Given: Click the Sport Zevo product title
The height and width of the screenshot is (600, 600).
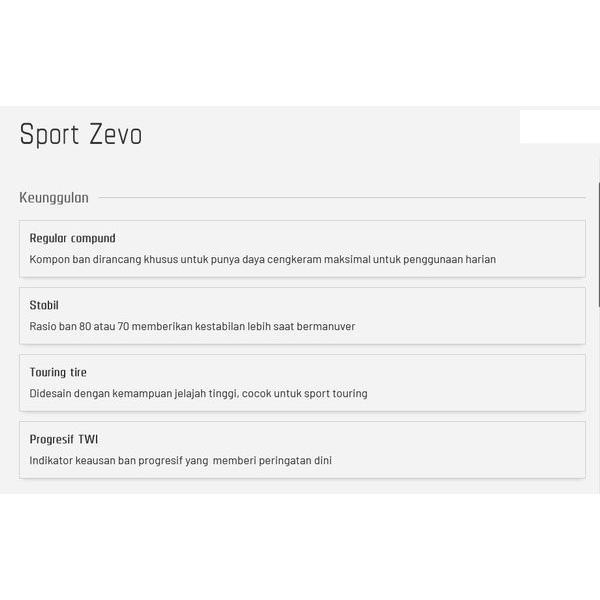Looking at the screenshot, I should [81, 135].
